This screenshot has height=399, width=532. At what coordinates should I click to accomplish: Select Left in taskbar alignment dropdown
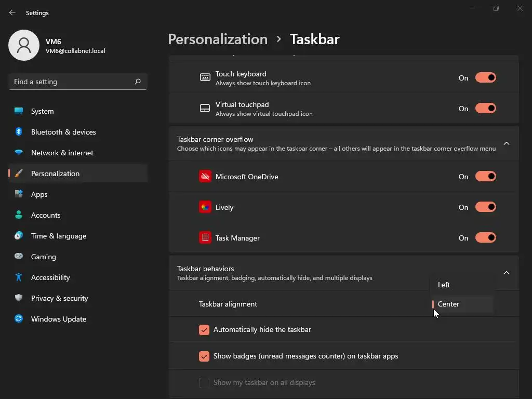[444, 285]
